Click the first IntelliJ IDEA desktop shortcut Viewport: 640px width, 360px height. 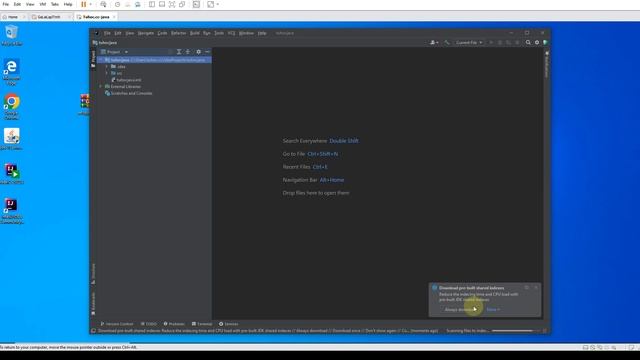(x=11, y=174)
